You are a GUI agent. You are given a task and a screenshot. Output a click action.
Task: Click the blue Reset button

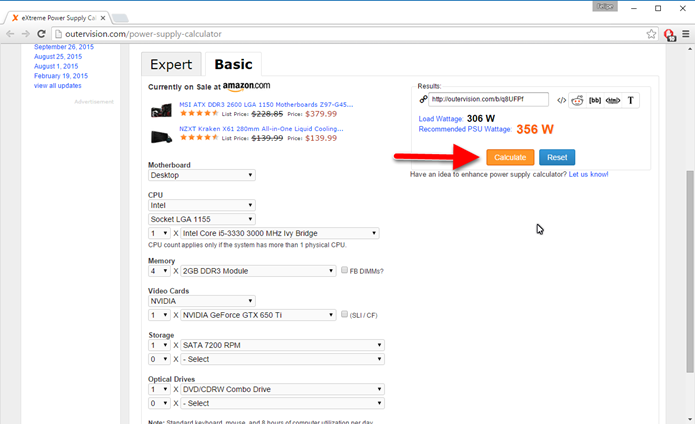[x=557, y=157]
